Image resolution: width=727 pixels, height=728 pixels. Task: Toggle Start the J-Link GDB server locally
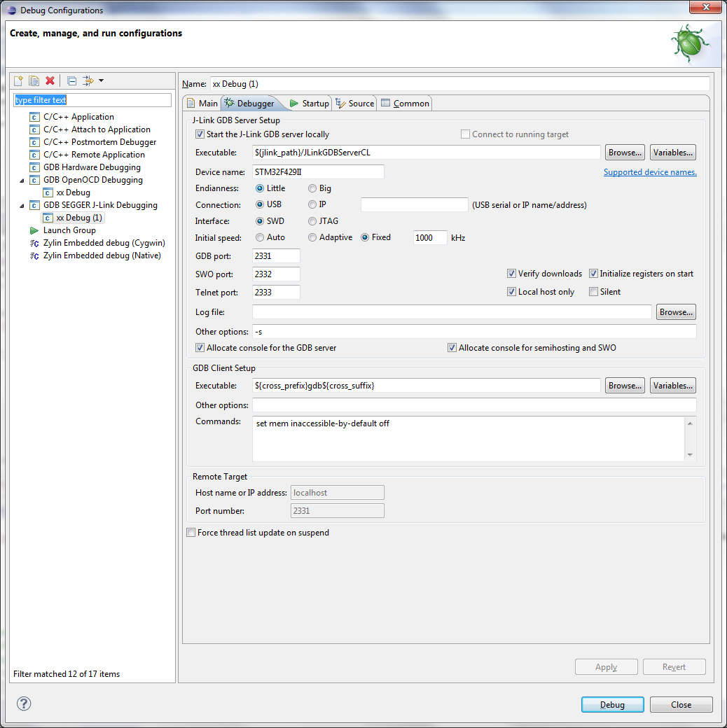click(x=200, y=134)
